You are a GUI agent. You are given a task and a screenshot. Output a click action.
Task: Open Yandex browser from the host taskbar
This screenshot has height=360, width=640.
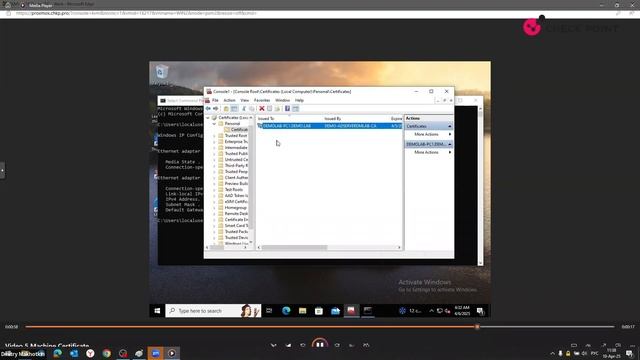coord(90,353)
